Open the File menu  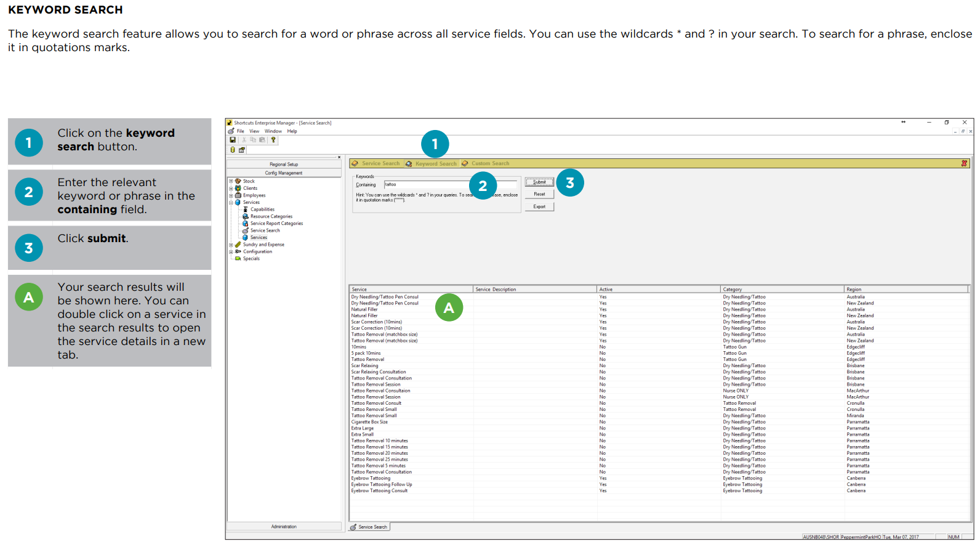click(241, 131)
